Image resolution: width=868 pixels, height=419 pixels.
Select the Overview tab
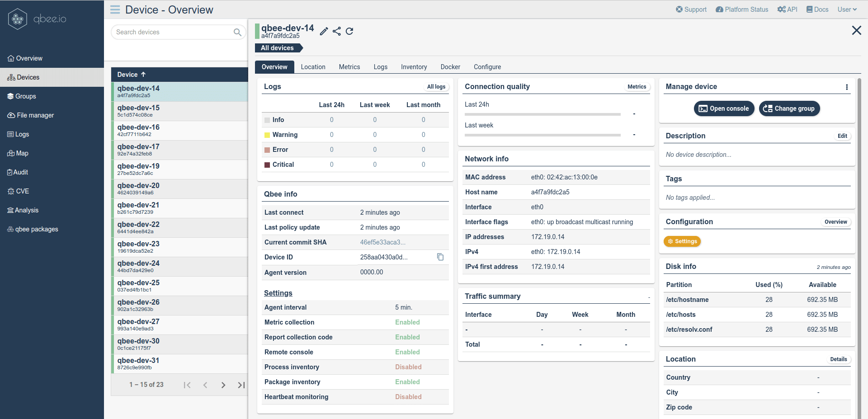(x=274, y=67)
